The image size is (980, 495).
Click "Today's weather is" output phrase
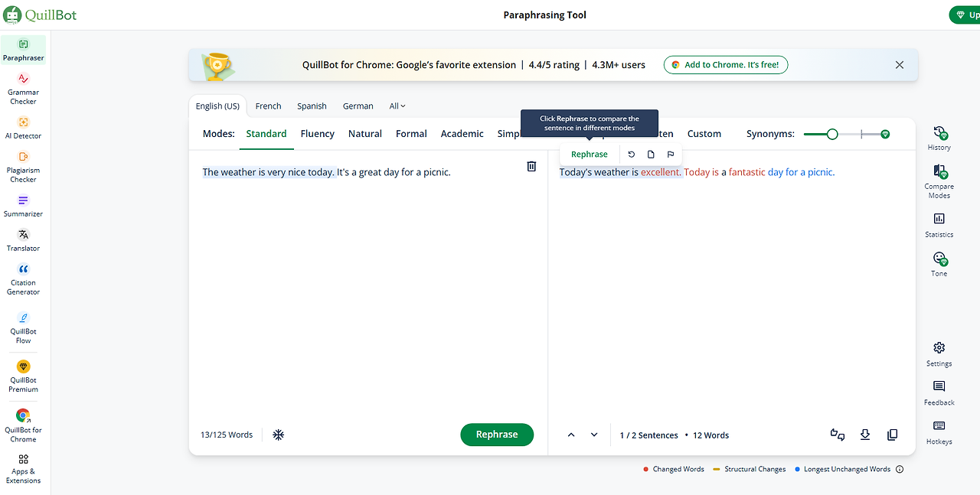pyautogui.click(x=599, y=172)
